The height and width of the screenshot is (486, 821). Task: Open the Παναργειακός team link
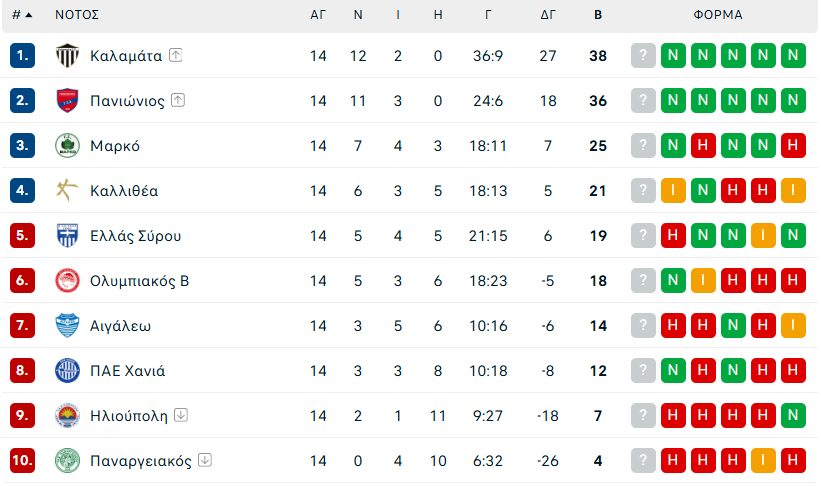[139, 461]
